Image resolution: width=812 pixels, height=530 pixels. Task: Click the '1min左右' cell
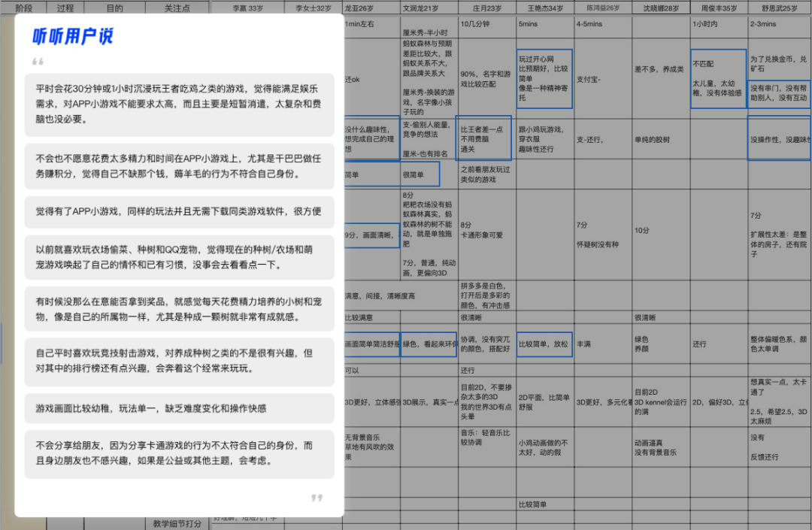click(372, 27)
